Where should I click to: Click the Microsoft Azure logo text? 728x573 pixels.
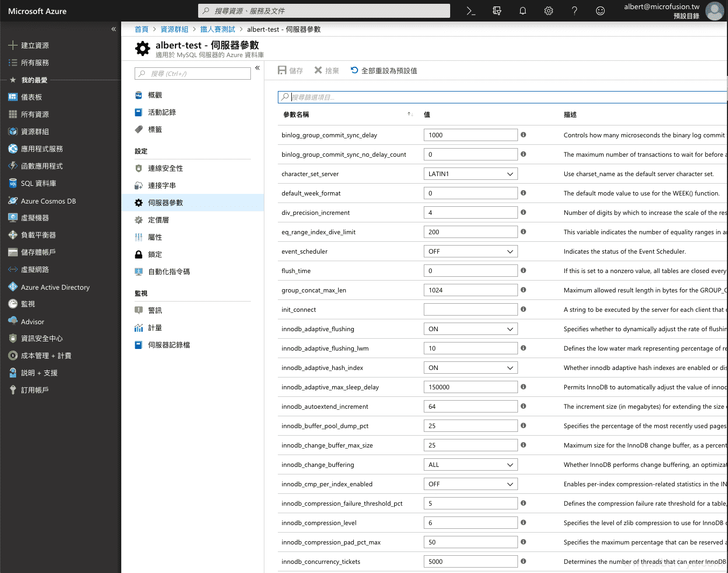tap(37, 11)
